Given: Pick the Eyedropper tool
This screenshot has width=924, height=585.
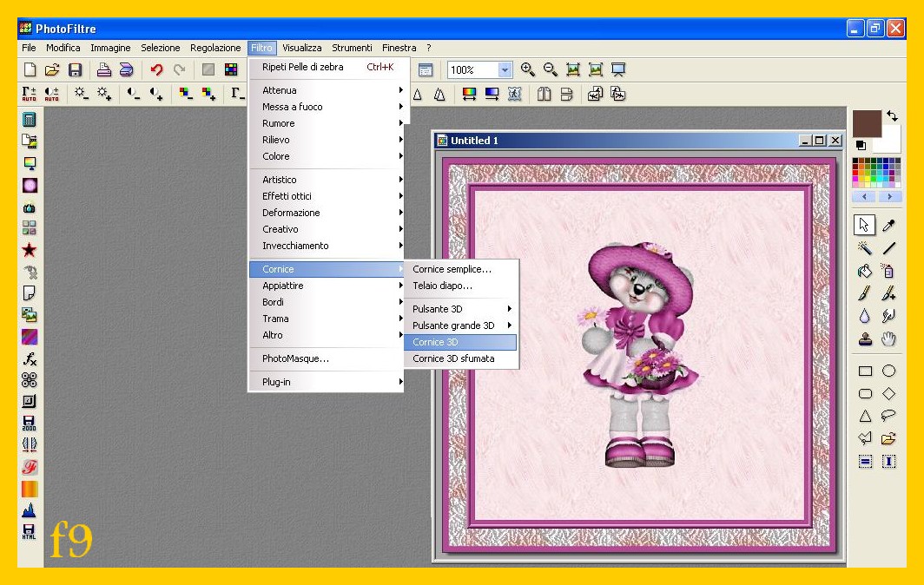Looking at the screenshot, I should [888, 226].
